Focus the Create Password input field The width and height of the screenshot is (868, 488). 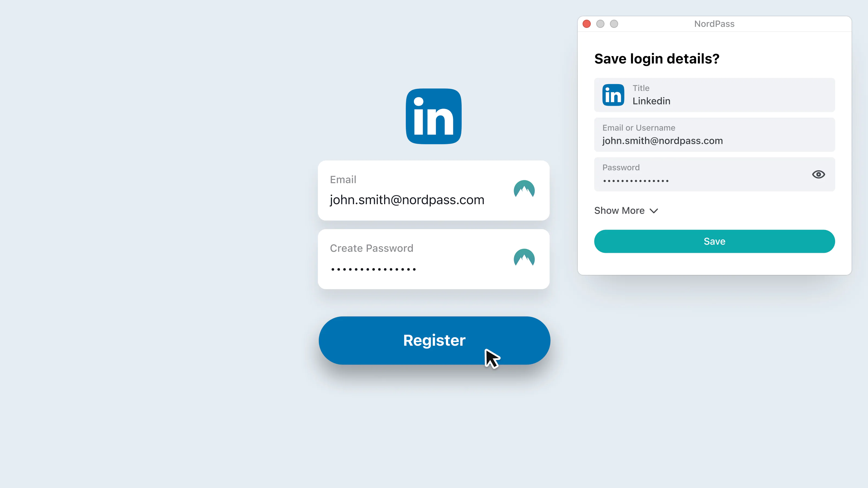tap(434, 259)
